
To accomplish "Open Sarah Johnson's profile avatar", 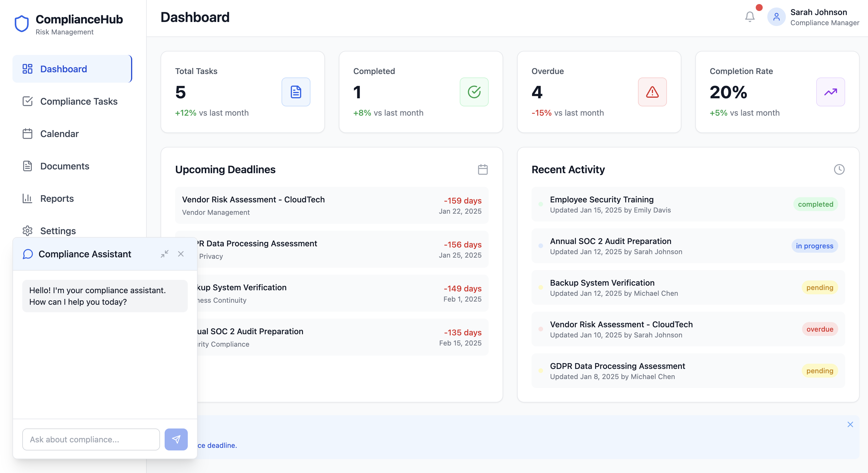I will [776, 17].
